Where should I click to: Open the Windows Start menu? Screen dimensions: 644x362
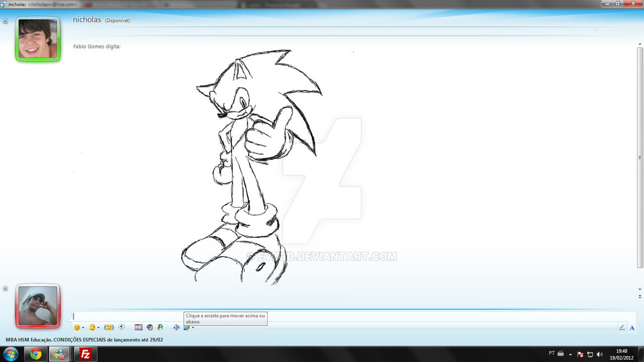pyautogui.click(x=10, y=354)
